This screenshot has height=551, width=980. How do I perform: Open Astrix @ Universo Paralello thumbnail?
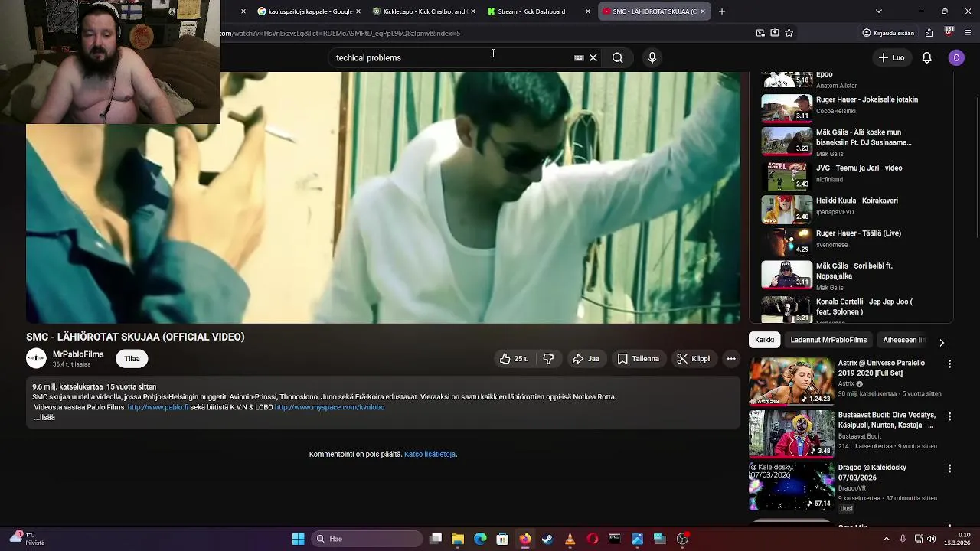[x=792, y=381]
